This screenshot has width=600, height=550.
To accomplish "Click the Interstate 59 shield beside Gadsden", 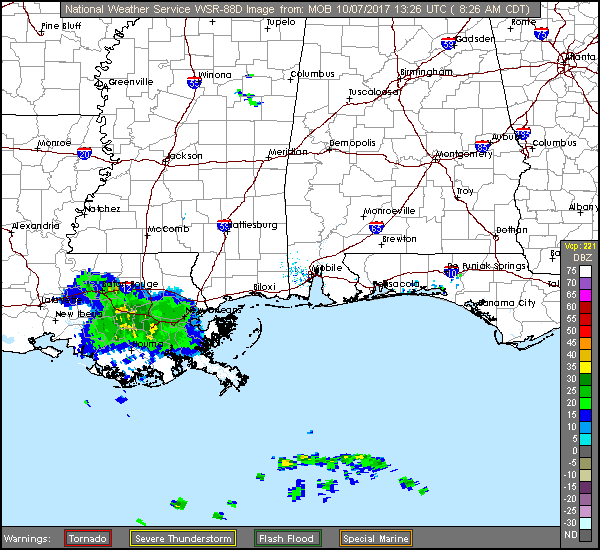I will [x=448, y=43].
